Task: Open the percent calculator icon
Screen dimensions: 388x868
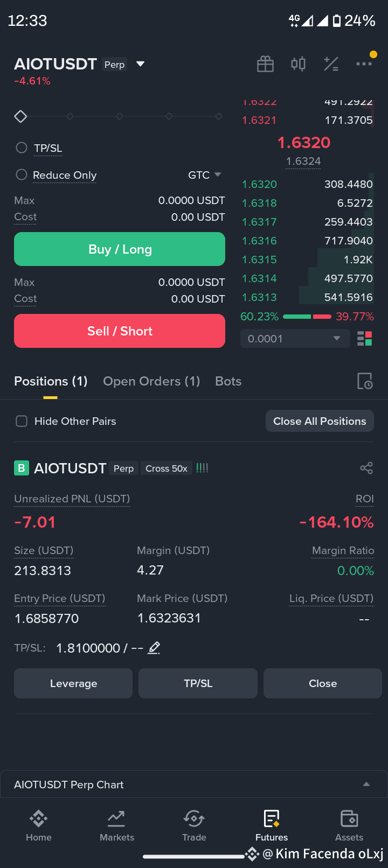Action: 331,64
